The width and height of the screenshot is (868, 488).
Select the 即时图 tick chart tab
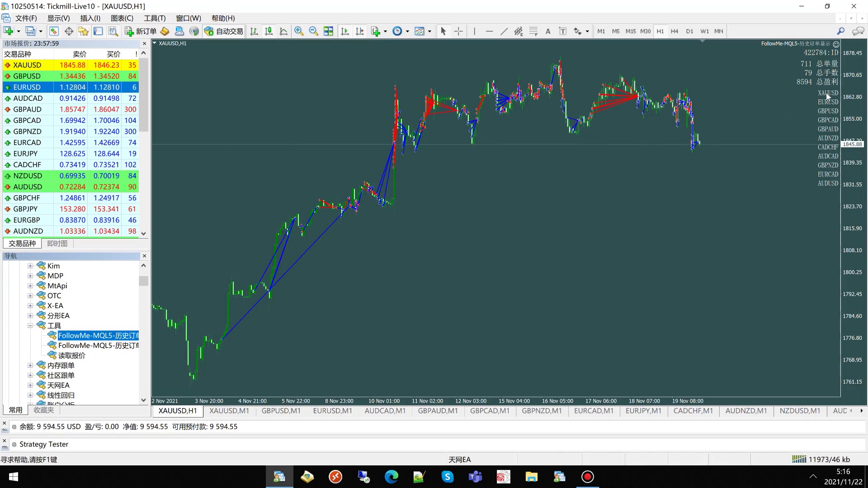click(x=57, y=244)
